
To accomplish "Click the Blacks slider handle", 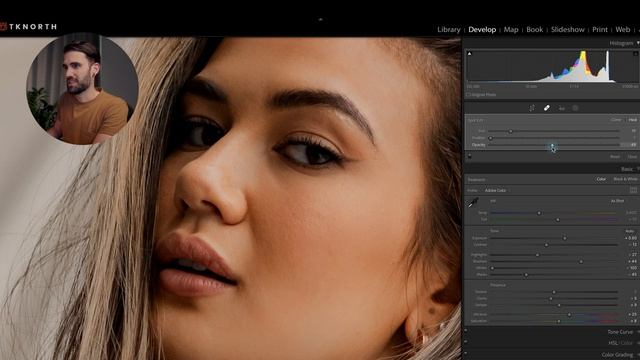I will (x=526, y=275).
